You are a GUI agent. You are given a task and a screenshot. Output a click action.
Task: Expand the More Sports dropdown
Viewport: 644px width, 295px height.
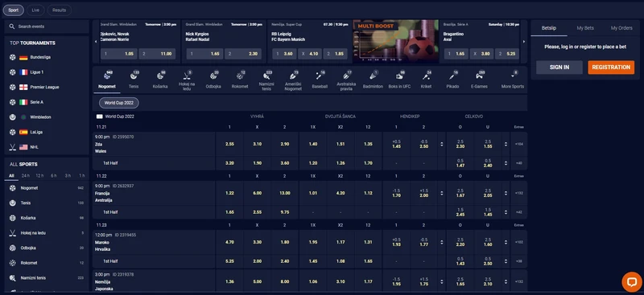[512, 80]
